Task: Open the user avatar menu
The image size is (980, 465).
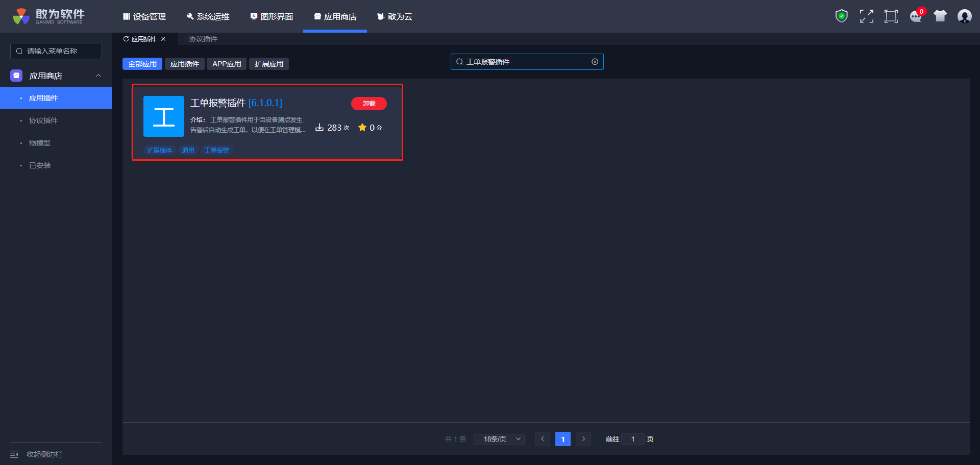Action: (x=965, y=16)
